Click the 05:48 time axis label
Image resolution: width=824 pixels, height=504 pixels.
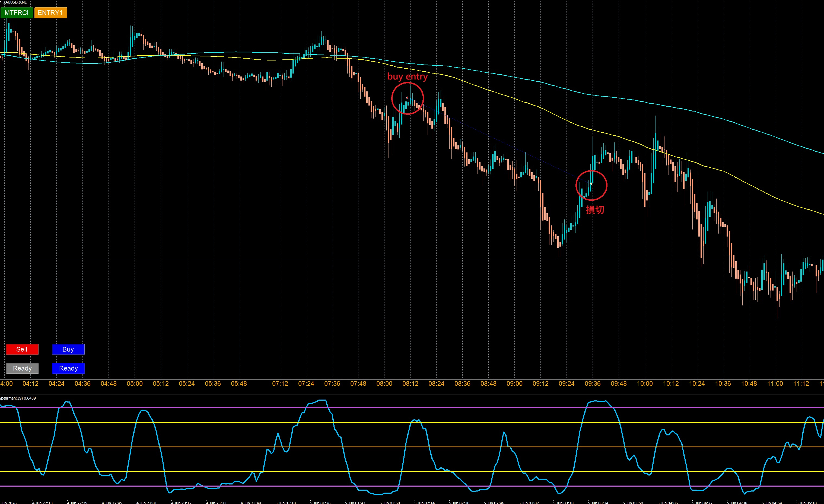pyautogui.click(x=239, y=384)
